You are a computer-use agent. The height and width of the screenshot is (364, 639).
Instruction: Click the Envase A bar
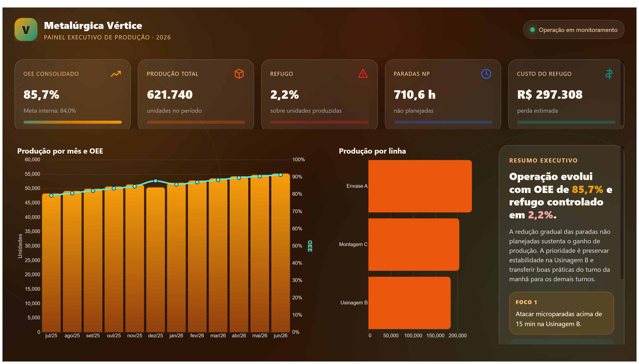(420, 186)
